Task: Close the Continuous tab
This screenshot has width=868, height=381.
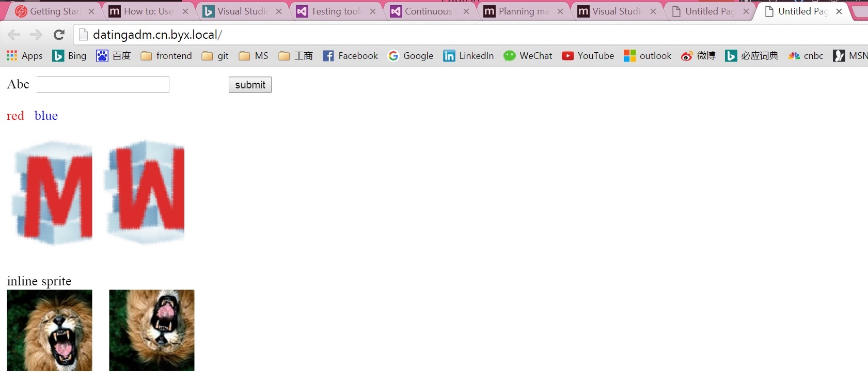Action: 466,11
